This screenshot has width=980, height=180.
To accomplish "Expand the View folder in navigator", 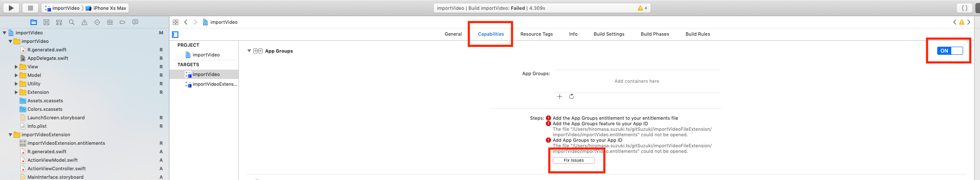I will click(x=17, y=67).
